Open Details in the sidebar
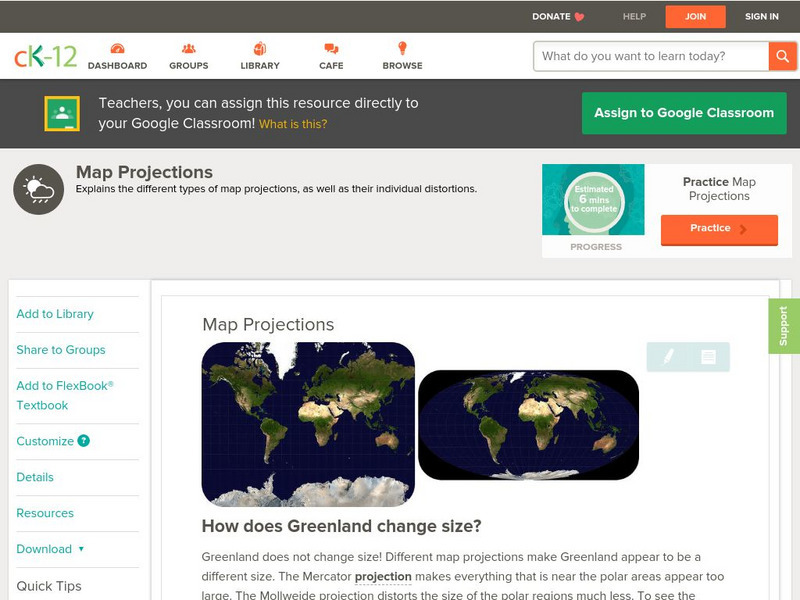The width and height of the screenshot is (800, 600). [x=35, y=477]
